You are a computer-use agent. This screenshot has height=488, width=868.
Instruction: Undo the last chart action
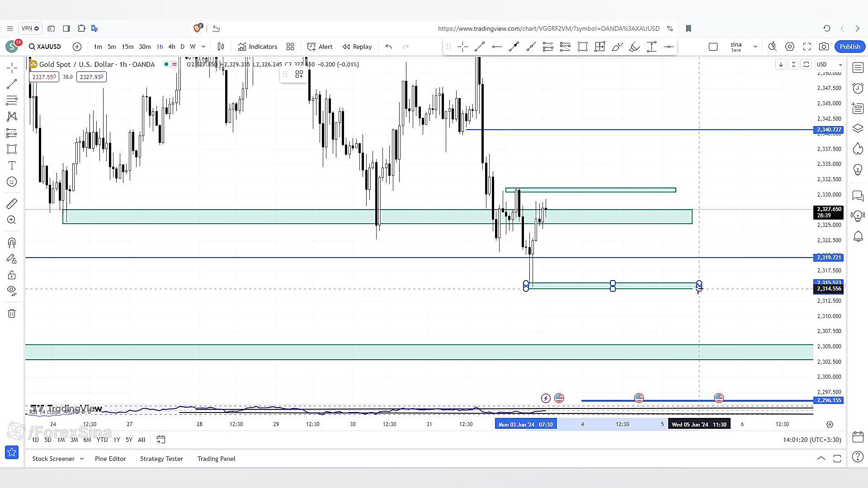[x=388, y=47]
